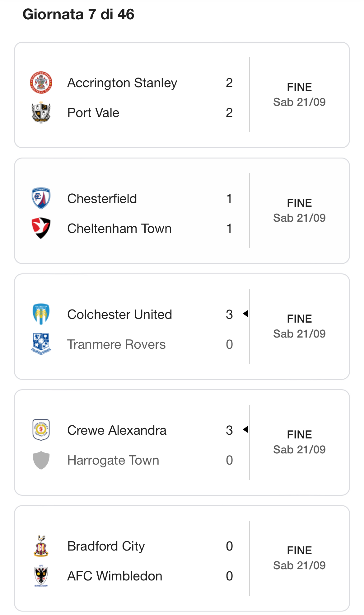Click the Port Vale club crest
The height and width of the screenshot is (615, 364).
(41, 112)
